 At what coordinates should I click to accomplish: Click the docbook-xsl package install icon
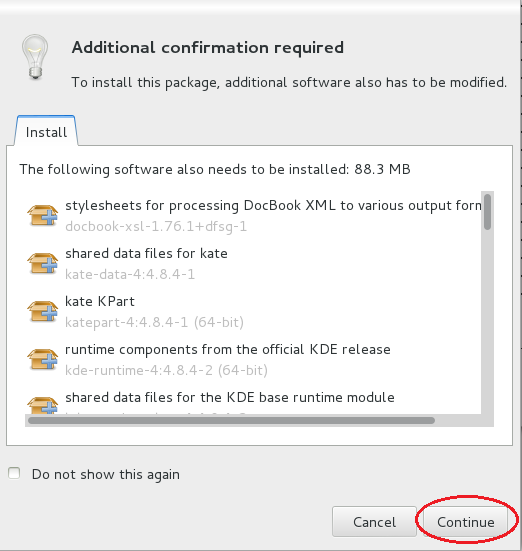43,215
